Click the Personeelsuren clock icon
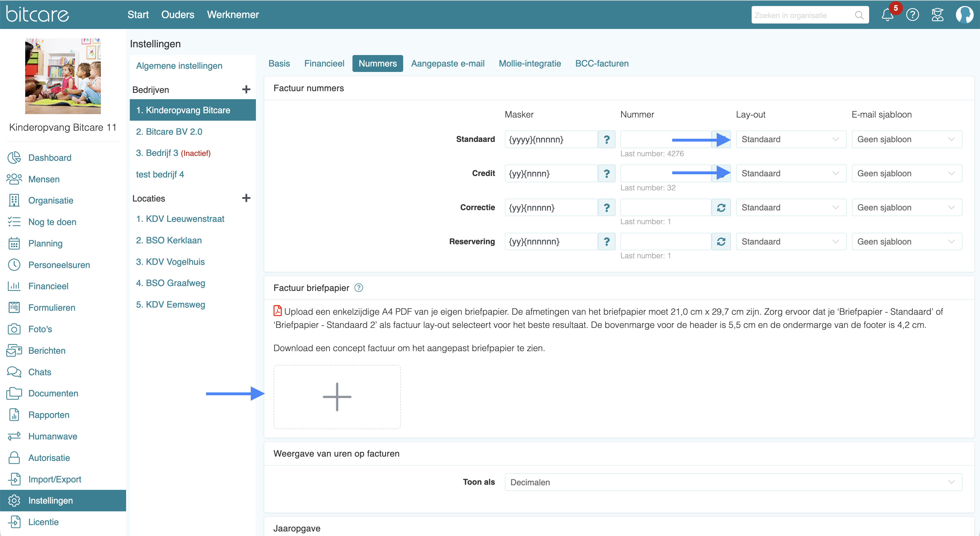This screenshot has height=536, width=980. pyautogui.click(x=14, y=265)
